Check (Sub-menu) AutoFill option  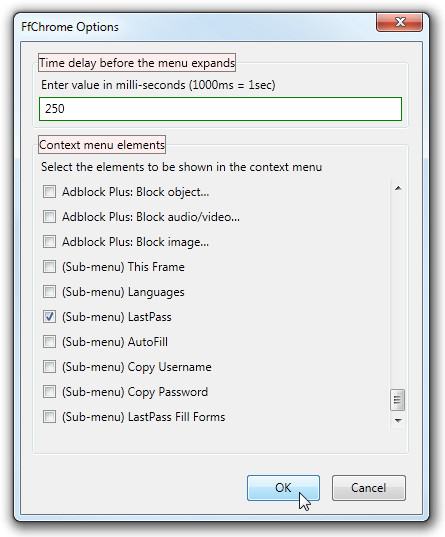(49, 341)
